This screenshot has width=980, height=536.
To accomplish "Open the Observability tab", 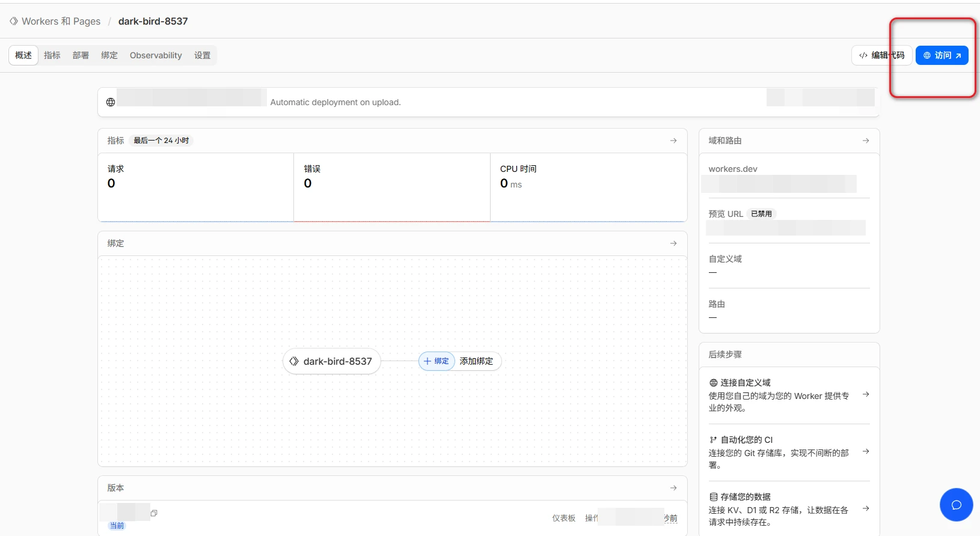I will (156, 55).
